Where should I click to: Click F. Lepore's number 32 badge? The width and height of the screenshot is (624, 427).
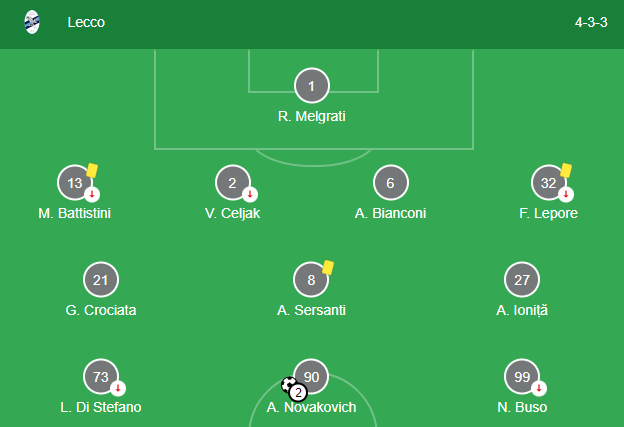[548, 183]
